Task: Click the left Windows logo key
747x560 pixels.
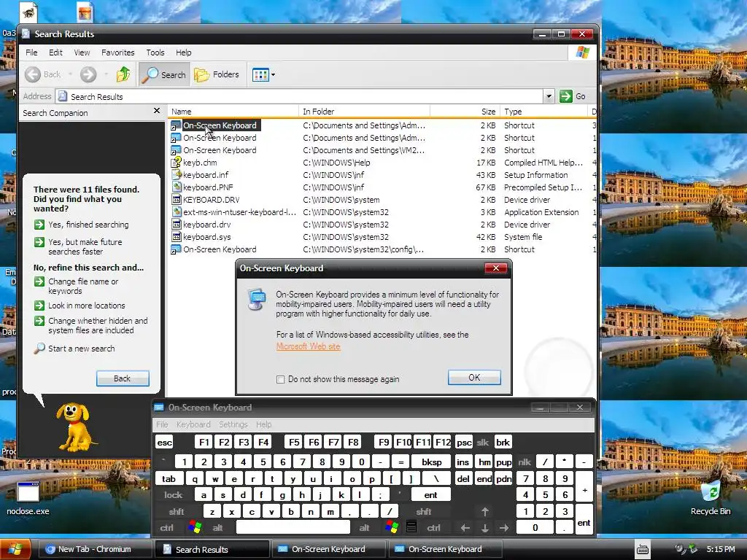Action: coord(195,527)
